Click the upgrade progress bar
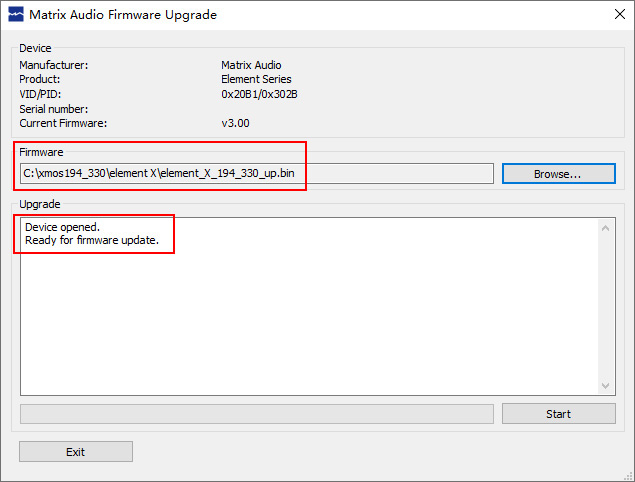The image size is (635, 482). coord(257,414)
